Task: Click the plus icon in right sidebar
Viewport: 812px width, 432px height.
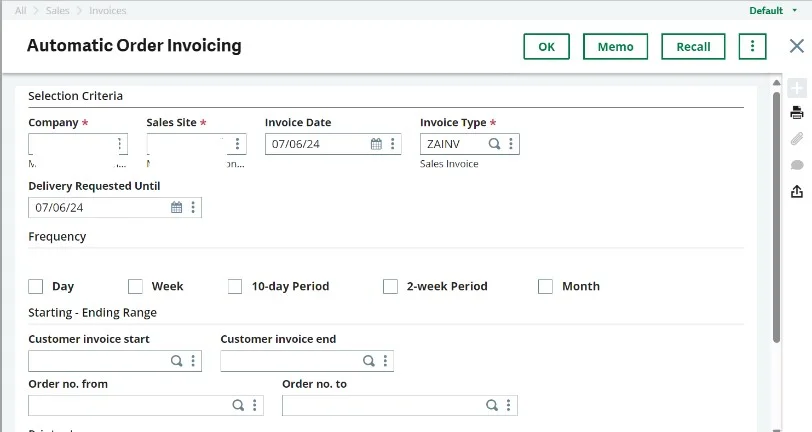Action: point(797,88)
